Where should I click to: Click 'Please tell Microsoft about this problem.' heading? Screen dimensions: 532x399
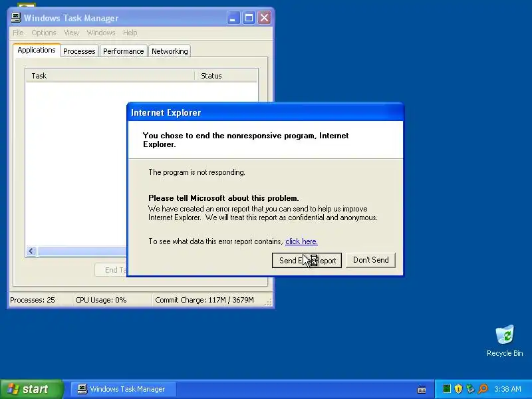click(223, 198)
